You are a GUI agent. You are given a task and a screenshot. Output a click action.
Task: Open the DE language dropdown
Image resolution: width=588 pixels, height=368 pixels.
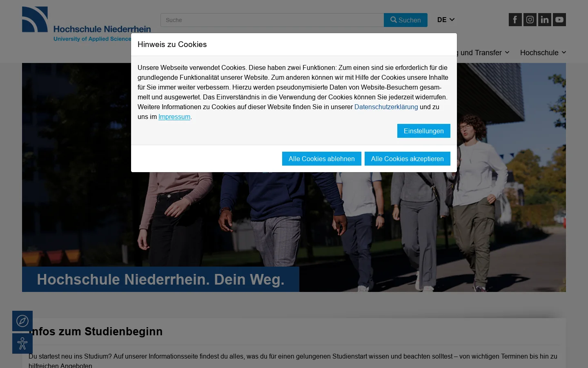coord(446,20)
